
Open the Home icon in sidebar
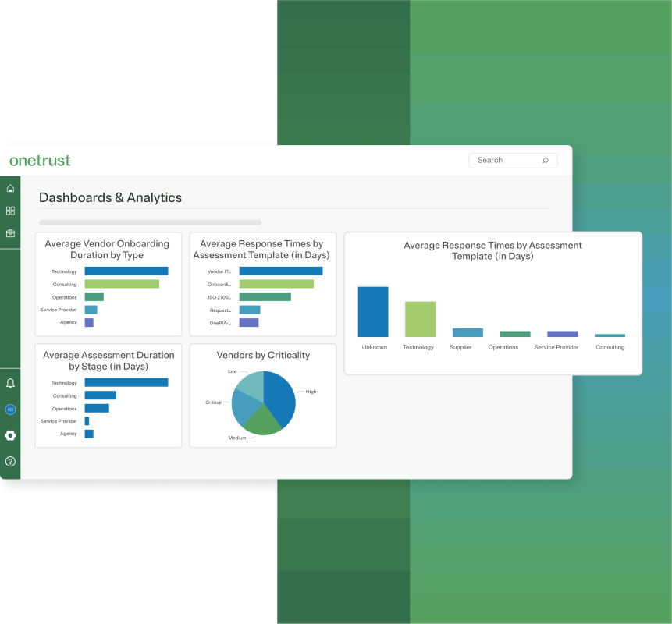(x=10, y=189)
